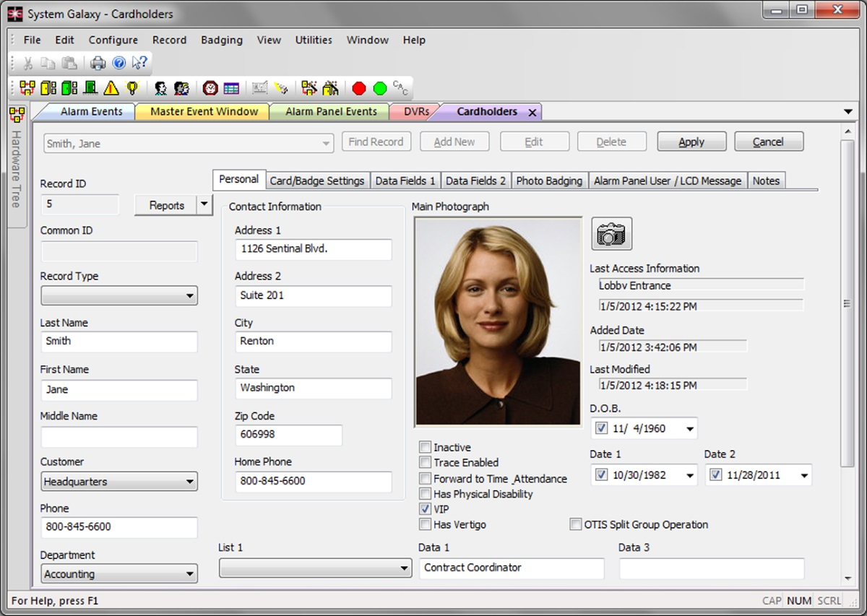Click the red octagon stop icon
The width and height of the screenshot is (867, 616).
(359, 88)
